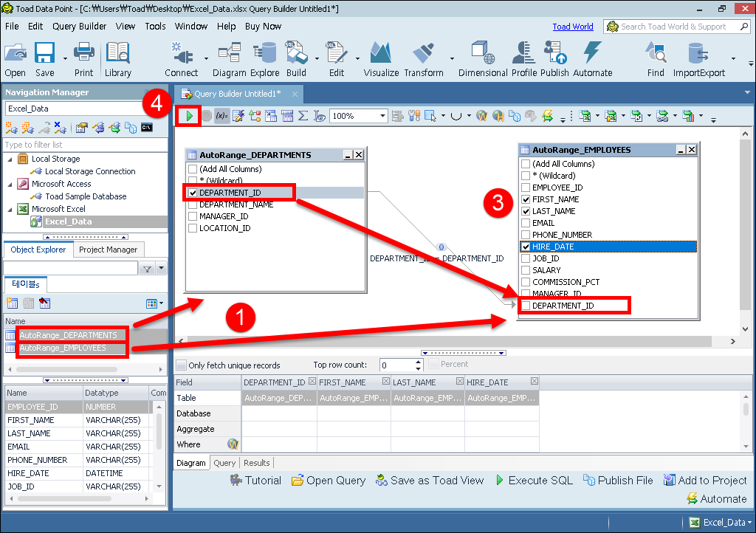Uncheck DEPARTMENT_ID in AutoRange_DEPARTMENTS
The width and height of the screenshot is (756, 533).
[x=193, y=193]
